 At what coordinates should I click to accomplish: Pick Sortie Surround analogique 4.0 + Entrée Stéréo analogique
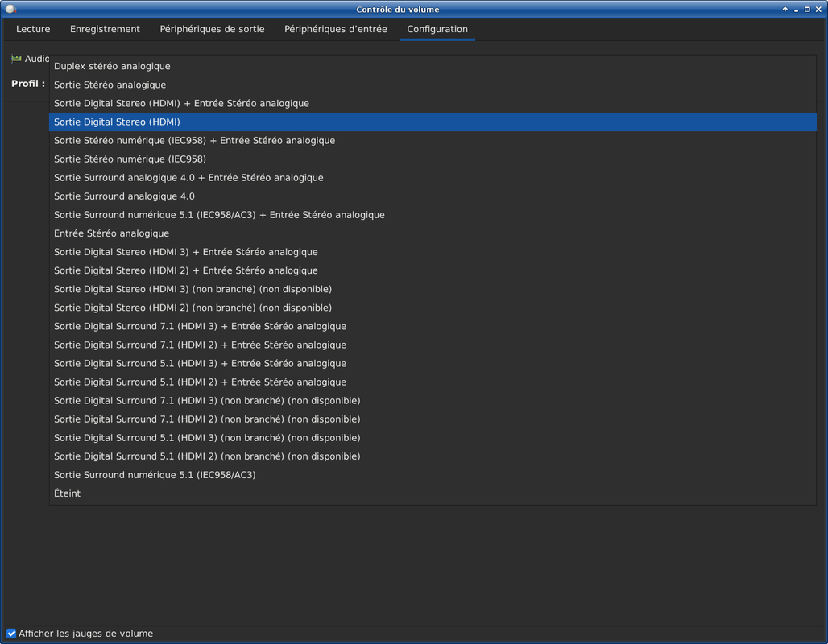[433, 177]
